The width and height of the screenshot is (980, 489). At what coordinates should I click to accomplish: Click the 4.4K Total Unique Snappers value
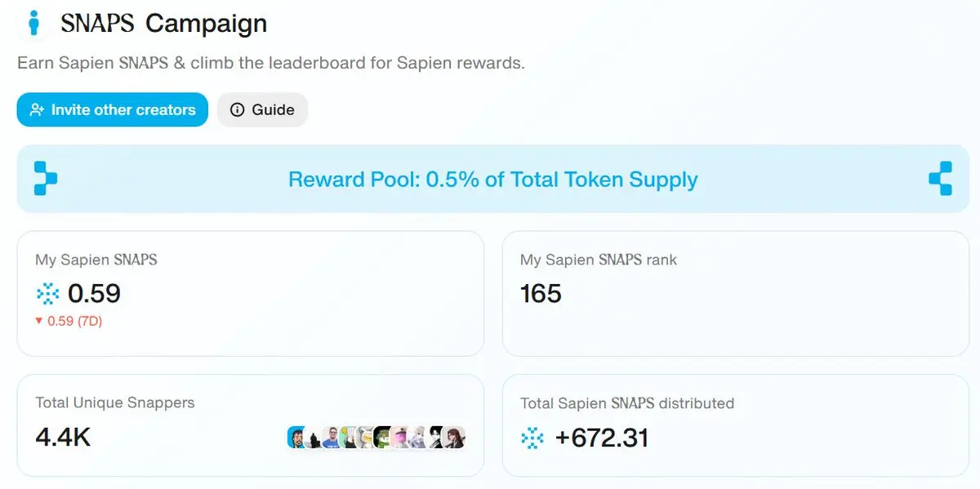coord(63,438)
